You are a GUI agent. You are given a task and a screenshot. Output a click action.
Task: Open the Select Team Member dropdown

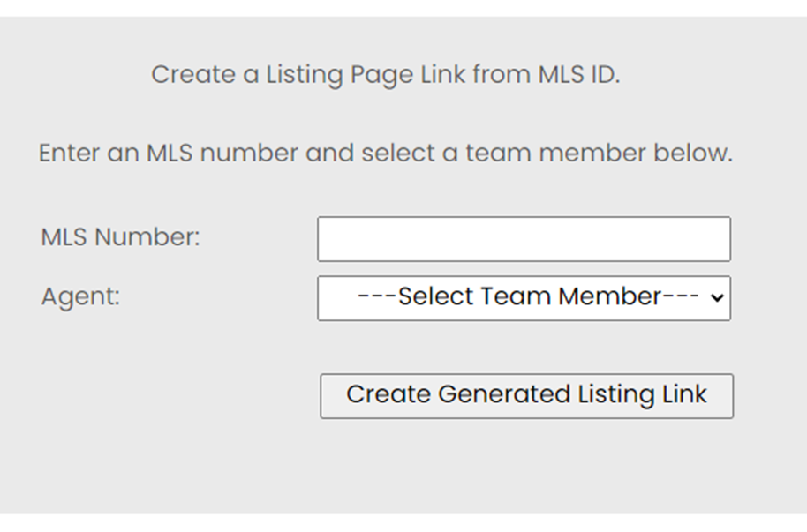click(524, 297)
